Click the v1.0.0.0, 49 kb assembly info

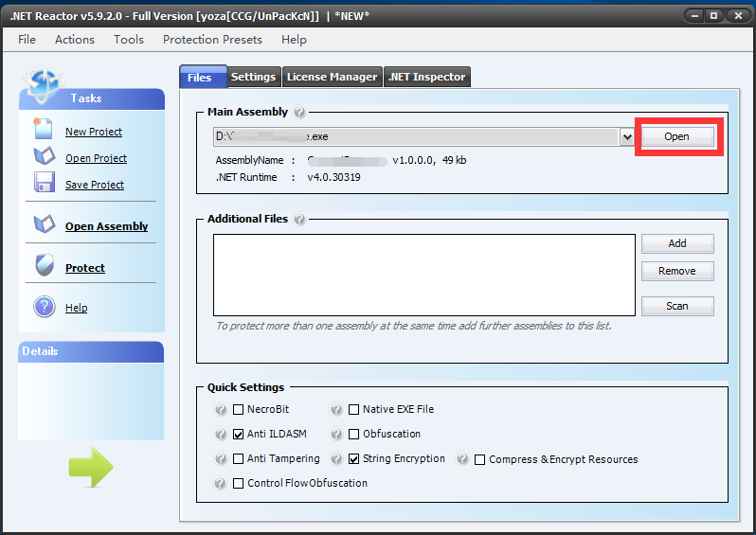[x=429, y=161]
